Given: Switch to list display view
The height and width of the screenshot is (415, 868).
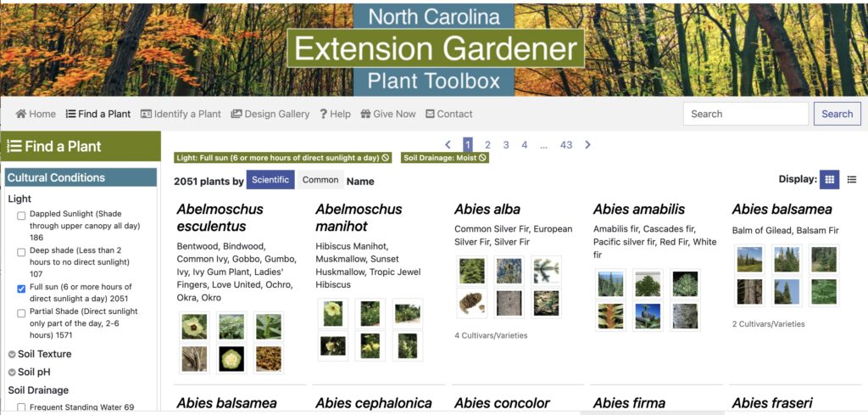Looking at the screenshot, I should pos(852,180).
